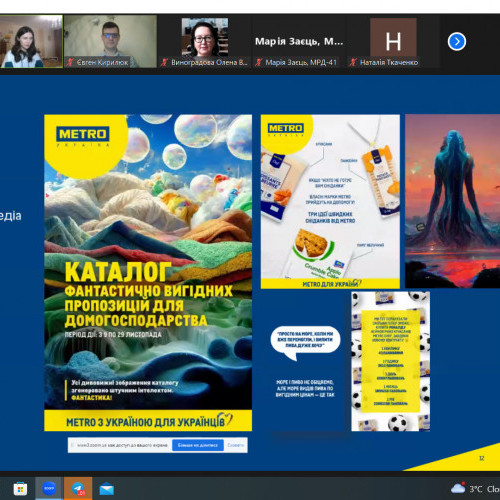Click the 'КАТАЛОГ' headline text
The width and height of the screenshot is (500, 500).
118,272
